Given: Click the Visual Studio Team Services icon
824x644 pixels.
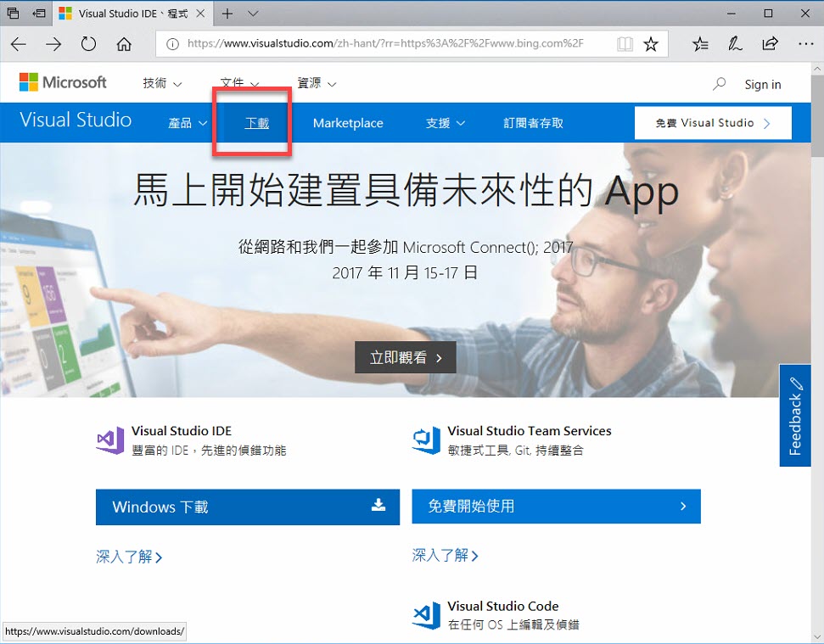Looking at the screenshot, I should click(x=426, y=440).
